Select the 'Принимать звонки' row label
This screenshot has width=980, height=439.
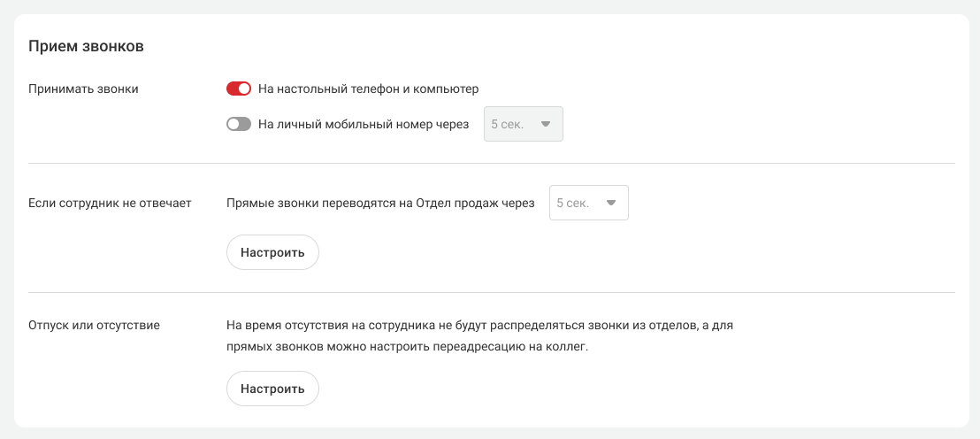[83, 89]
